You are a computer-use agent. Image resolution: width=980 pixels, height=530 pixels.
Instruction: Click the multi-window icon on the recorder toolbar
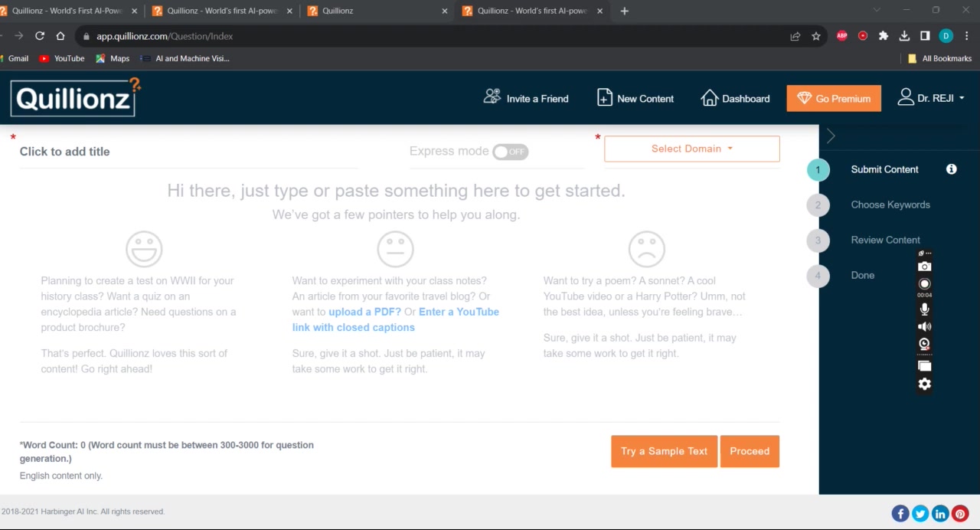pyautogui.click(x=924, y=365)
